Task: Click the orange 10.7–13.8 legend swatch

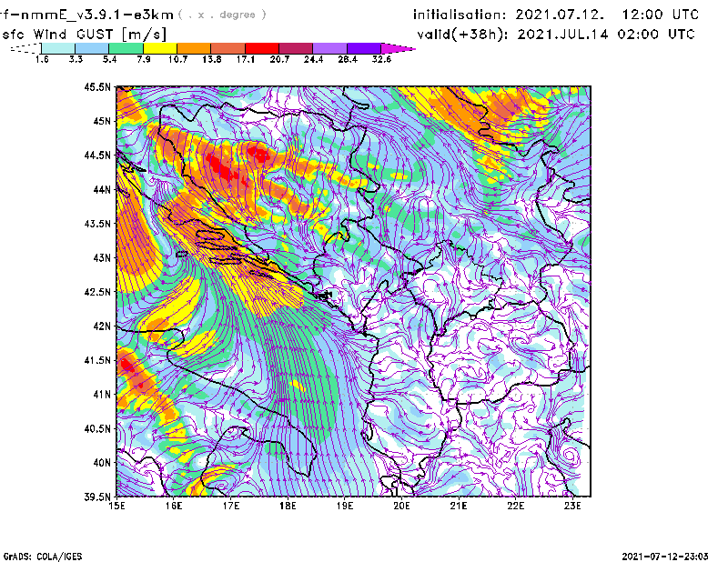Action: 194,48
